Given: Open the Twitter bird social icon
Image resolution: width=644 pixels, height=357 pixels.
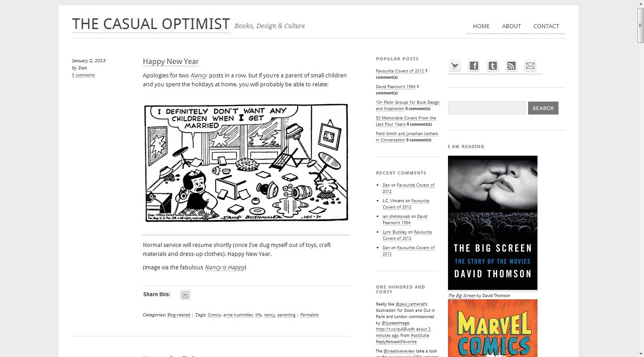Looking at the screenshot, I should pos(455,66).
